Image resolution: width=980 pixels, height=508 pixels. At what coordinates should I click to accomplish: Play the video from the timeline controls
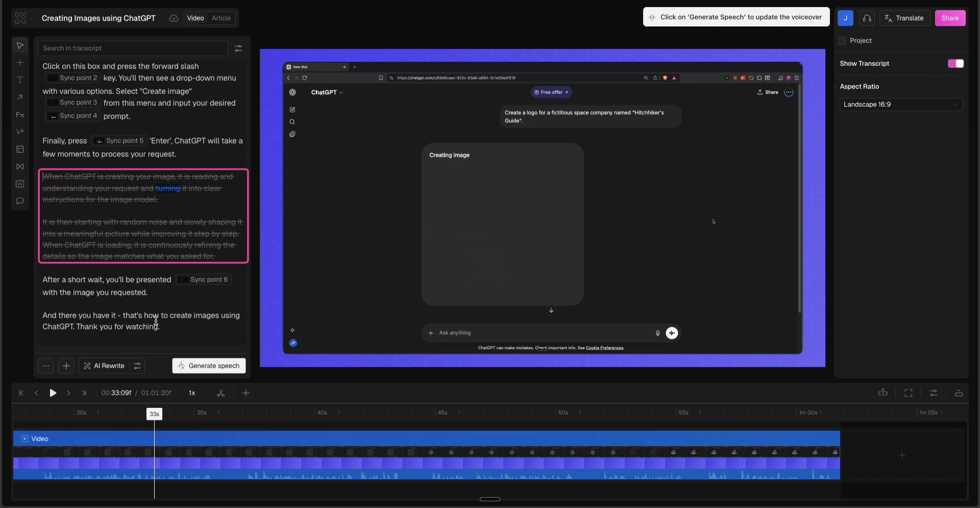pyautogui.click(x=53, y=393)
